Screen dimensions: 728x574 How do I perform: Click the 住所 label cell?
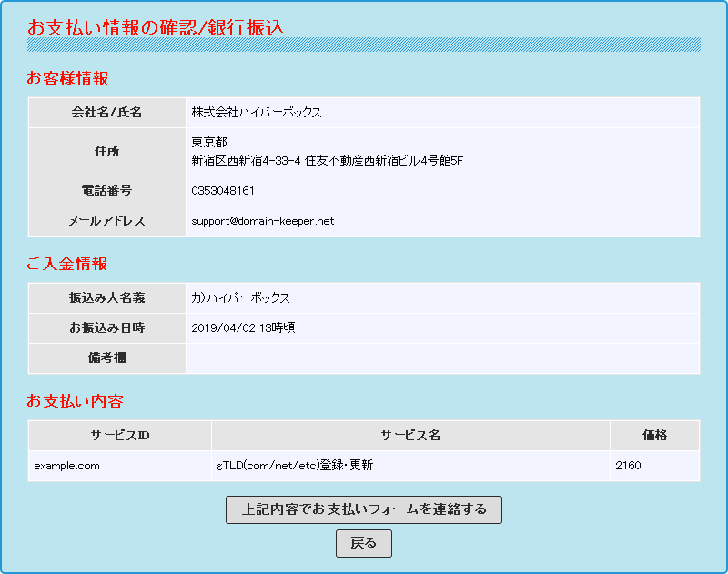click(107, 152)
